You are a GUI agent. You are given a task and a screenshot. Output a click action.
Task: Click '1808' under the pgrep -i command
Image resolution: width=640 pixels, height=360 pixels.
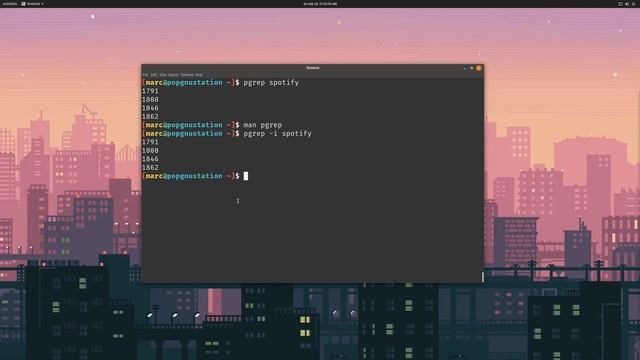point(150,151)
